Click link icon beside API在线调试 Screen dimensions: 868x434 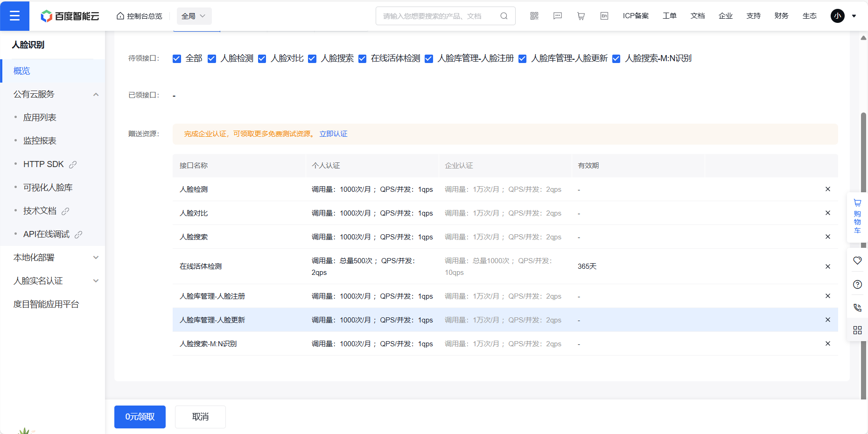78,234
